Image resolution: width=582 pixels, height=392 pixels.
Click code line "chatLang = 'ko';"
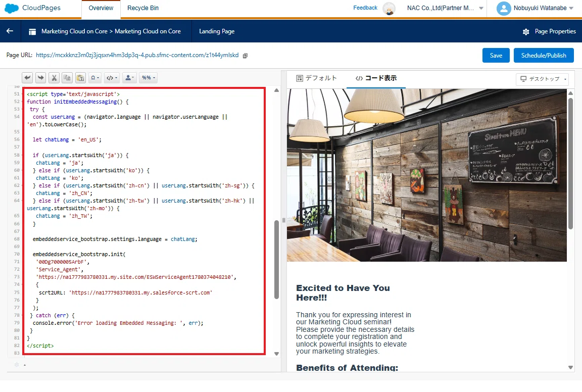click(x=60, y=178)
